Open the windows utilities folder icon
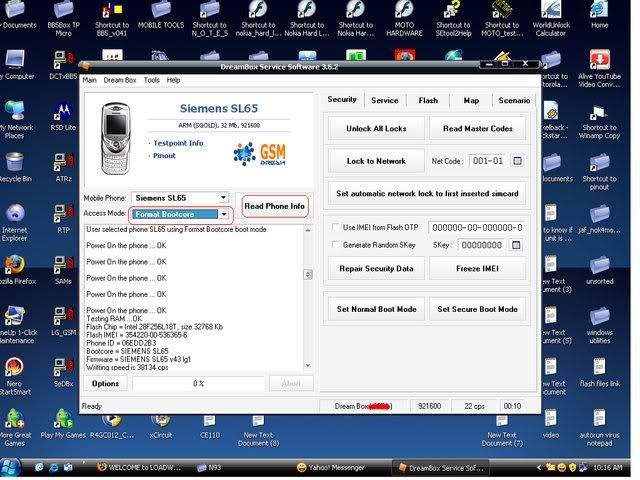Viewport: 640px width, 480px height. pyautogui.click(x=599, y=325)
